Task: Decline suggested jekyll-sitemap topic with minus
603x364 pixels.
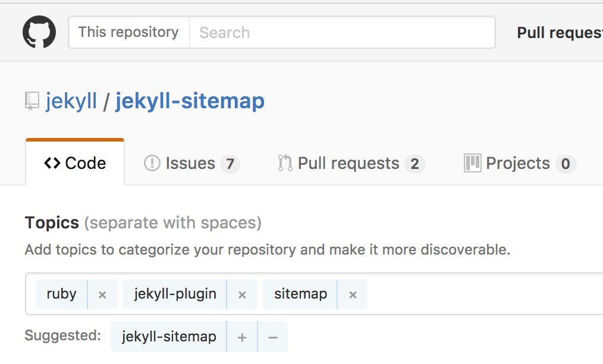Action: [273, 337]
